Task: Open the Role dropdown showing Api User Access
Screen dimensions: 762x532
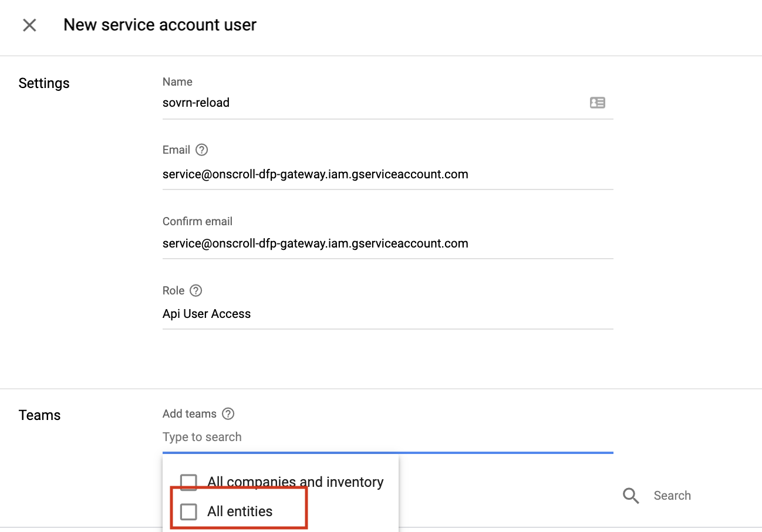Action: coord(387,314)
